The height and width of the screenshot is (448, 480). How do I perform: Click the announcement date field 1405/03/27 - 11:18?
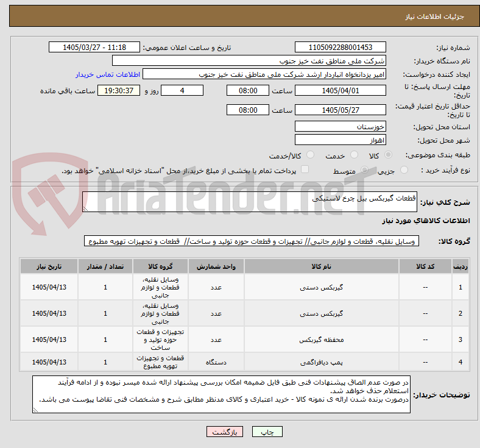(94, 47)
